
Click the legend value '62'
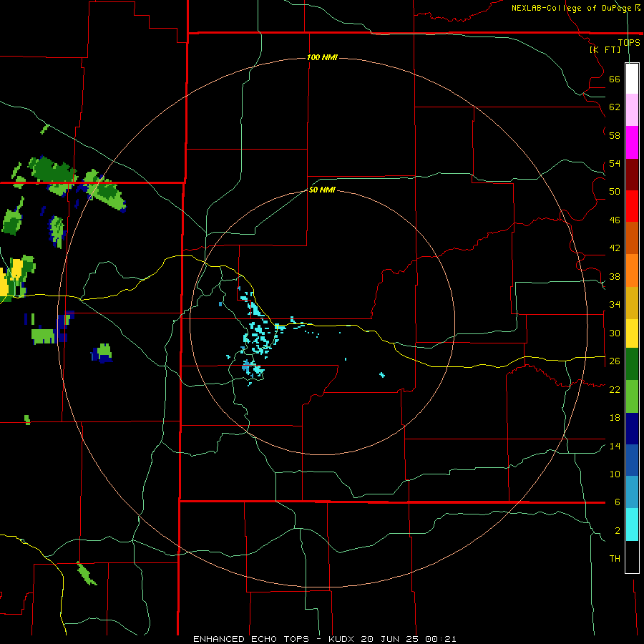coord(615,107)
